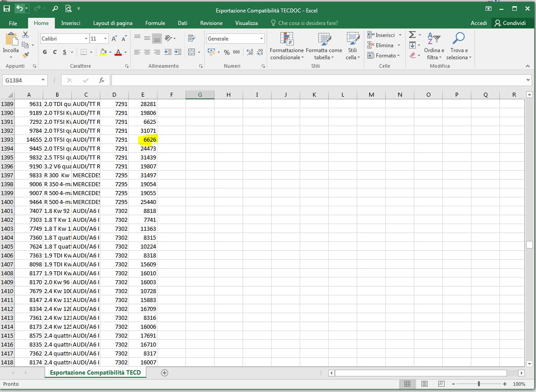Click the insert function fx icon
The height and width of the screenshot is (392, 536).
tap(102, 80)
